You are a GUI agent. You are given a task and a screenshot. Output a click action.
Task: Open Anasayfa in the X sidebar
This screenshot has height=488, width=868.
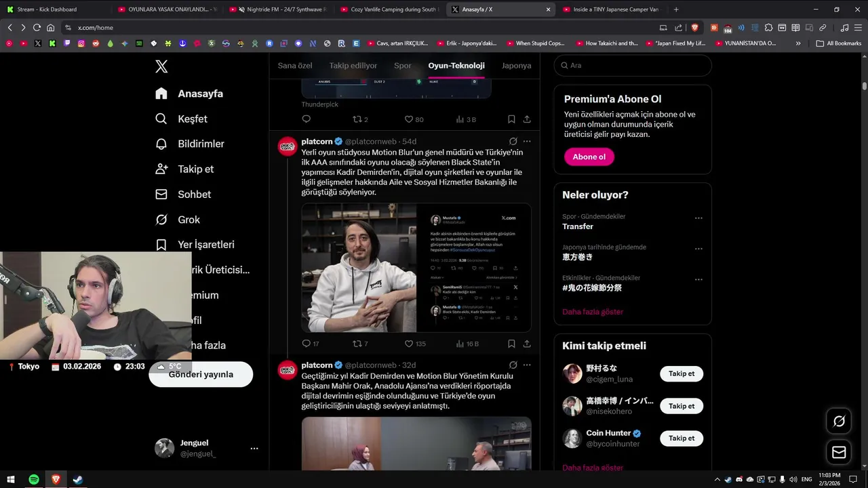pos(189,94)
